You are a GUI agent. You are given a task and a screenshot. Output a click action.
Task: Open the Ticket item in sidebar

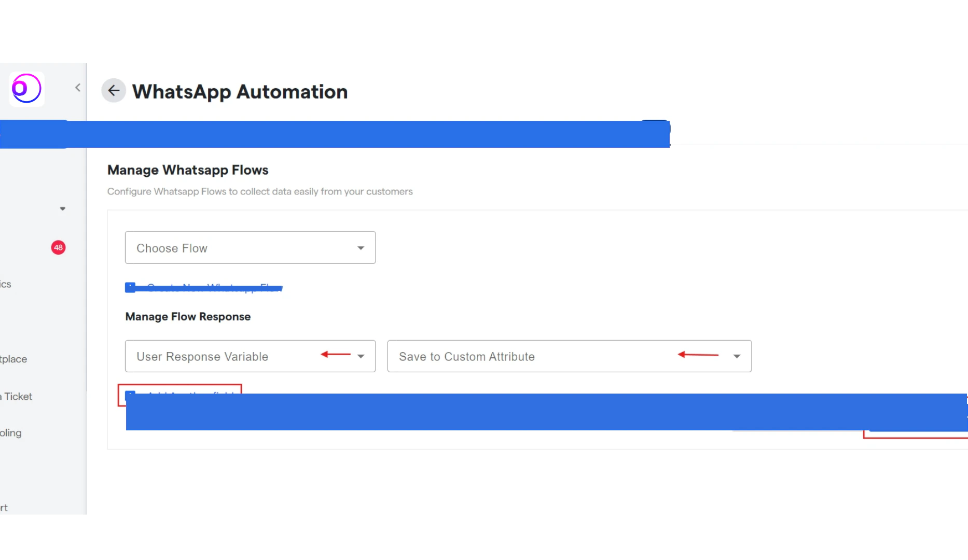coord(17,397)
